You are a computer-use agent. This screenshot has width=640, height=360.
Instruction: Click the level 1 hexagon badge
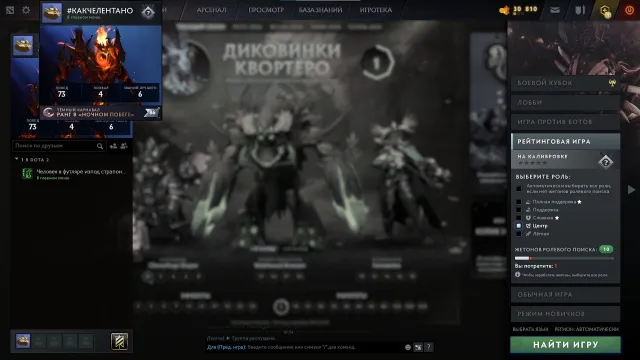377,62
